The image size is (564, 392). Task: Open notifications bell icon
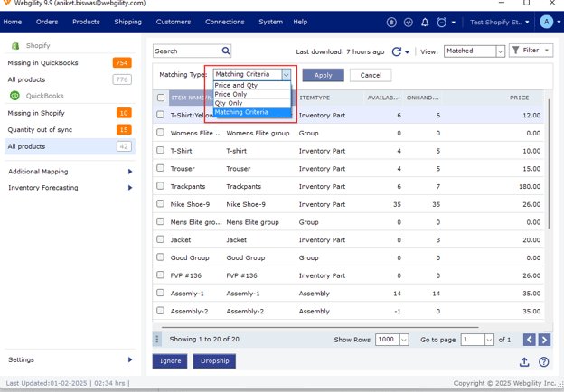pyautogui.click(x=425, y=22)
